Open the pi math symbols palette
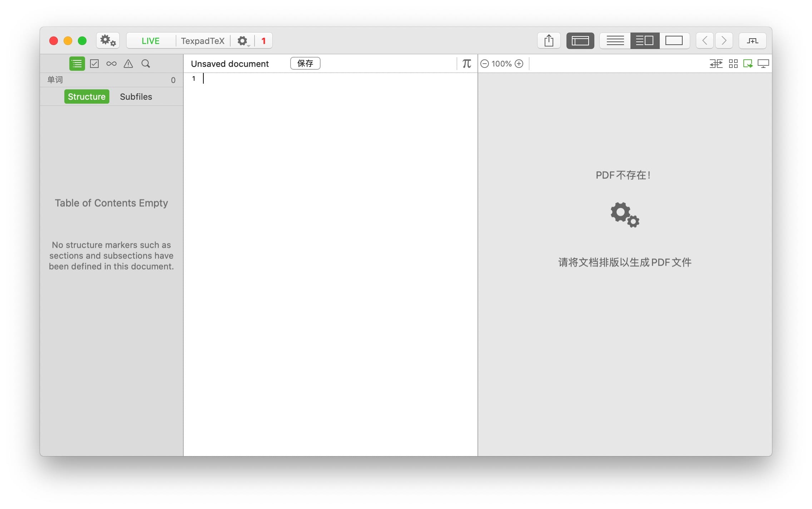812x509 pixels. [x=466, y=64]
